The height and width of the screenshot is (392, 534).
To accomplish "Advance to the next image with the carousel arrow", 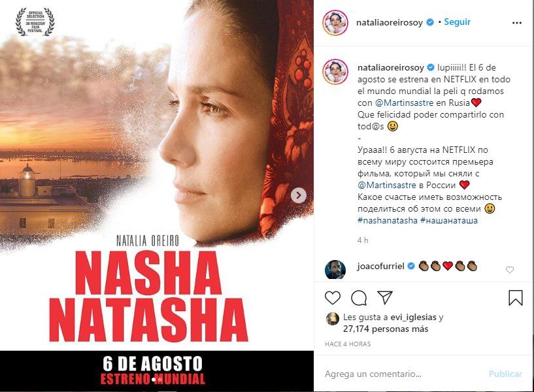I will click(299, 195).
